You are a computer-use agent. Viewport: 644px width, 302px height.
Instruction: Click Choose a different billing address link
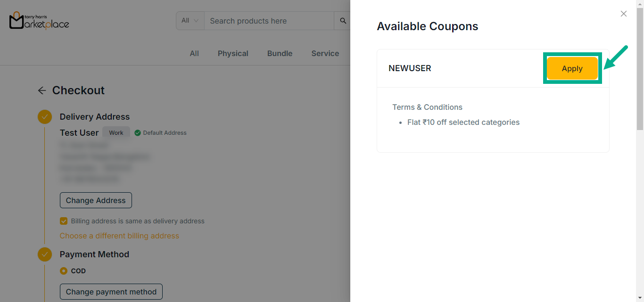tap(119, 236)
